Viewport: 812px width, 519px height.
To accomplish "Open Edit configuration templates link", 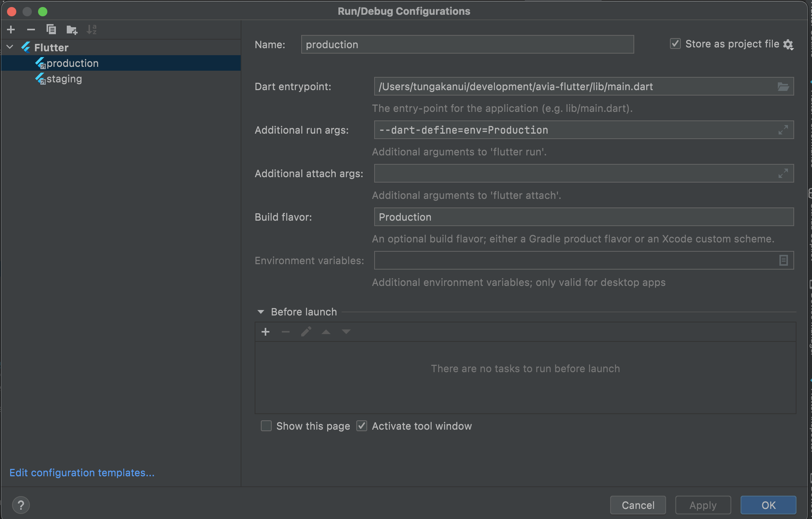I will coord(82,473).
